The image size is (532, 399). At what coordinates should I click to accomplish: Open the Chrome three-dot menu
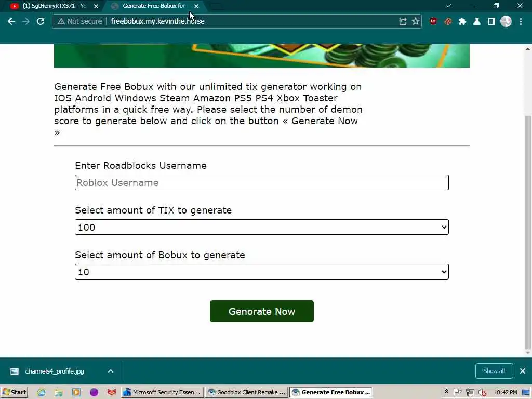(521, 21)
